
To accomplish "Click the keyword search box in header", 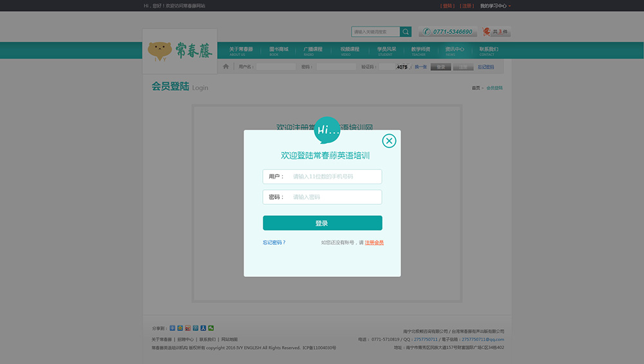I will click(375, 32).
